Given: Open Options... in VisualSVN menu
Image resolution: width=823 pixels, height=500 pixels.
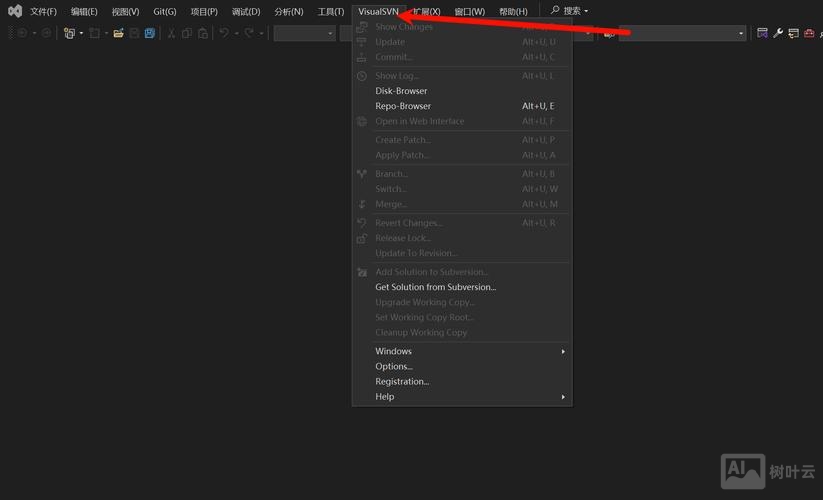Looking at the screenshot, I should click(x=393, y=366).
